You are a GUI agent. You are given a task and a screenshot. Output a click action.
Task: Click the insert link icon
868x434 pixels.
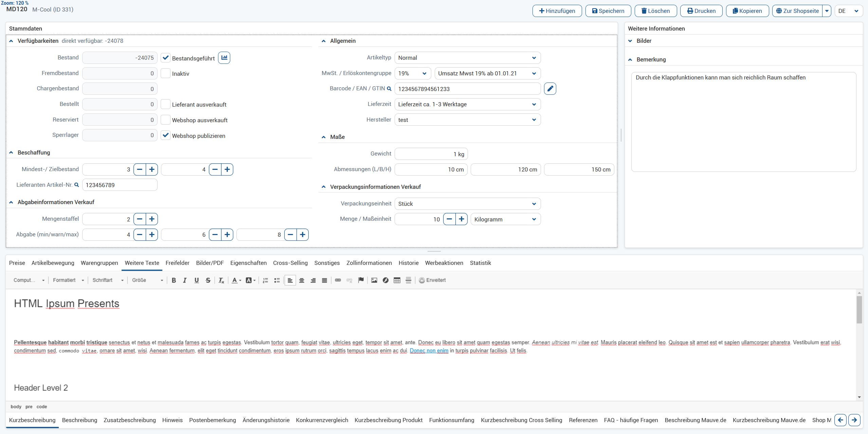(338, 280)
